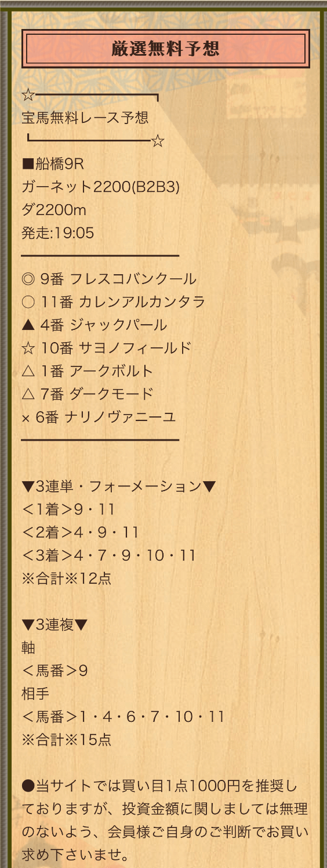
Task: Click the ▼3連単・フォーメーション▼ heading
Action: [x=119, y=486]
